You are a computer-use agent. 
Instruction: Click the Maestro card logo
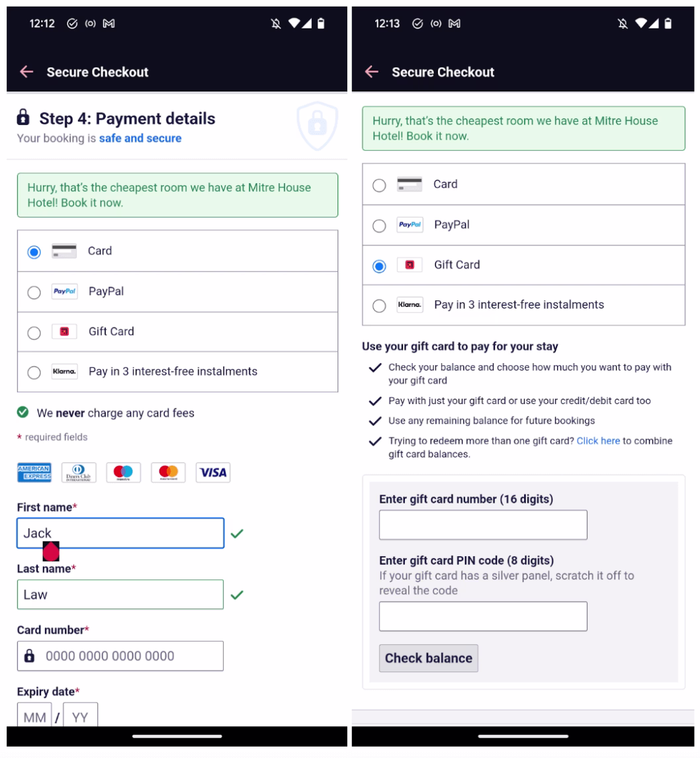click(x=123, y=473)
